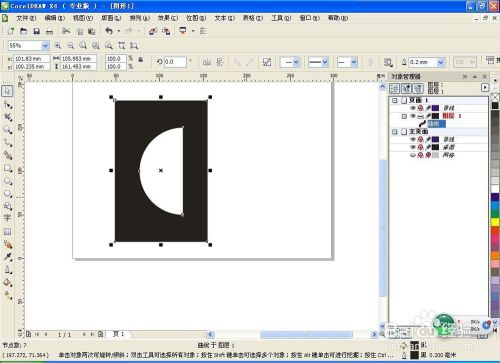Click the rotation angle input field
The height and width of the screenshot is (363, 500).
[x=175, y=62]
